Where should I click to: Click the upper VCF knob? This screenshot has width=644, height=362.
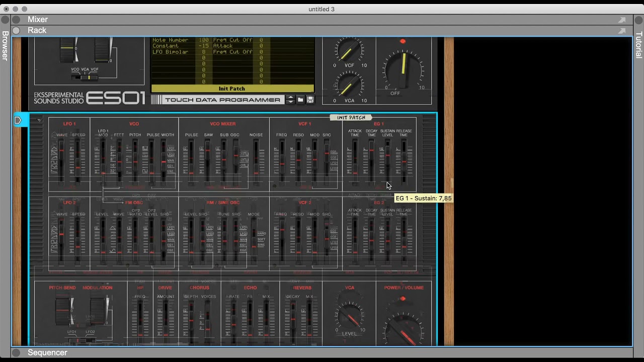pos(349,50)
